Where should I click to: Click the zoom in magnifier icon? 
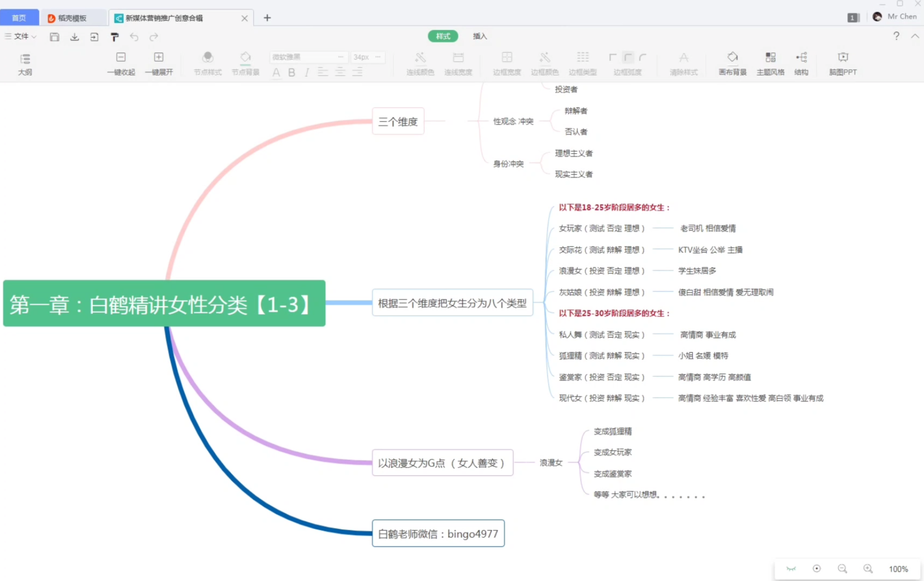pos(868,569)
